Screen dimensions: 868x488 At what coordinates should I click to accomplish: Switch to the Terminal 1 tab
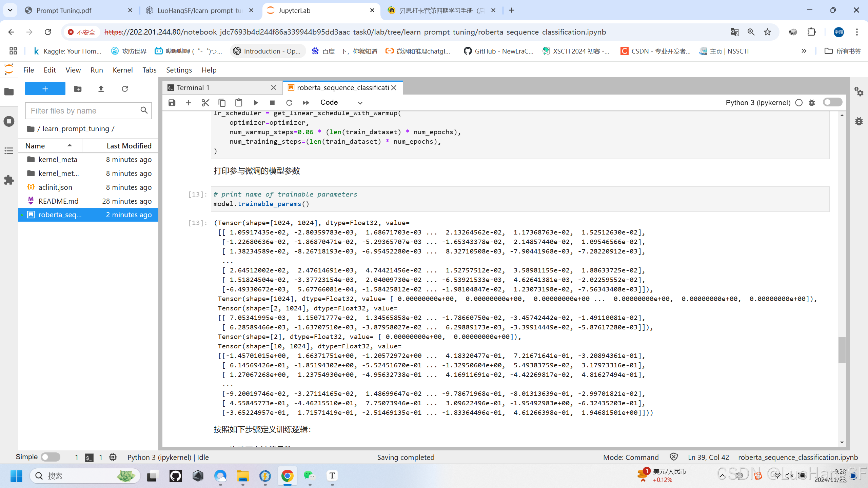coord(193,87)
